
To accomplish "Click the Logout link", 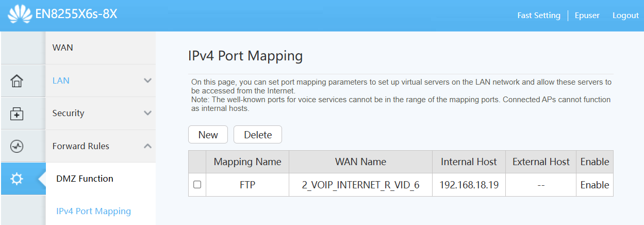I will pyautogui.click(x=625, y=15).
